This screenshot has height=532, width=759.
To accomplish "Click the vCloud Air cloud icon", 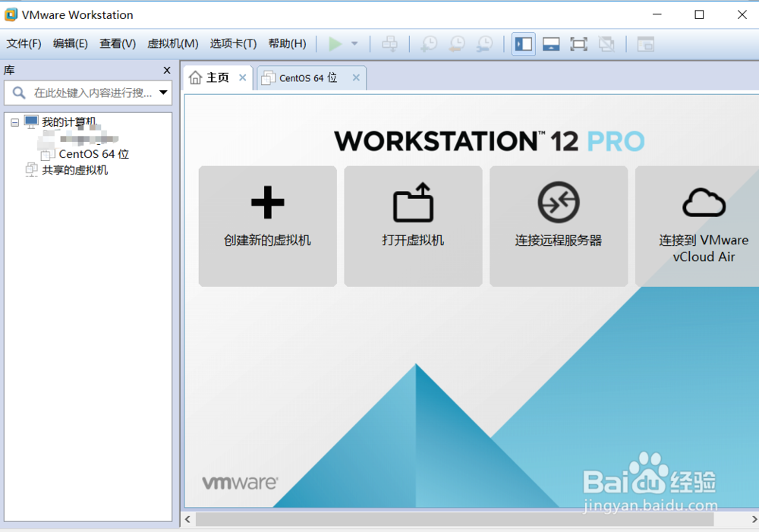I will click(704, 203).
